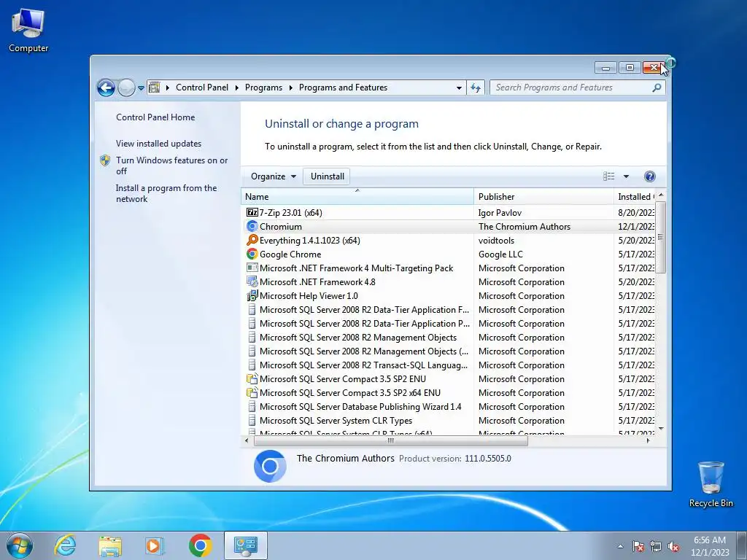
Task: Go to Control Panel breadcrumb
Action: [x=202, y=87]
